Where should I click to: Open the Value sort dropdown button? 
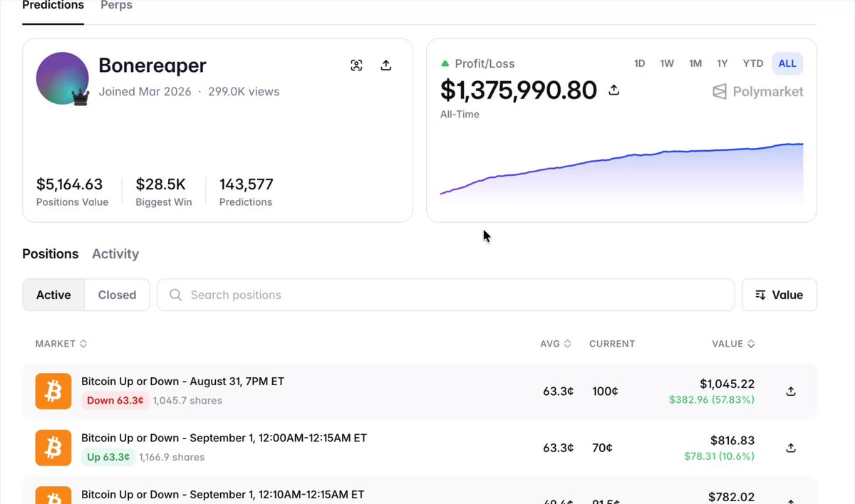coord(779,295)
